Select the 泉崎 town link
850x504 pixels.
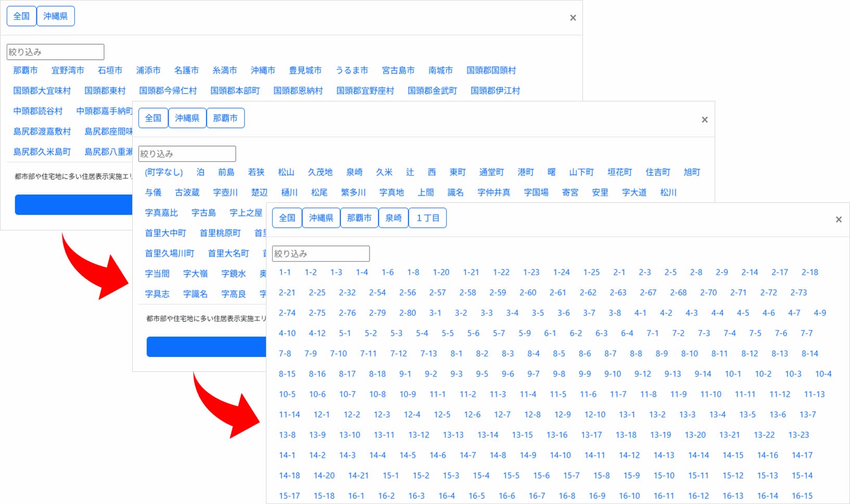(x=354, y=172)
